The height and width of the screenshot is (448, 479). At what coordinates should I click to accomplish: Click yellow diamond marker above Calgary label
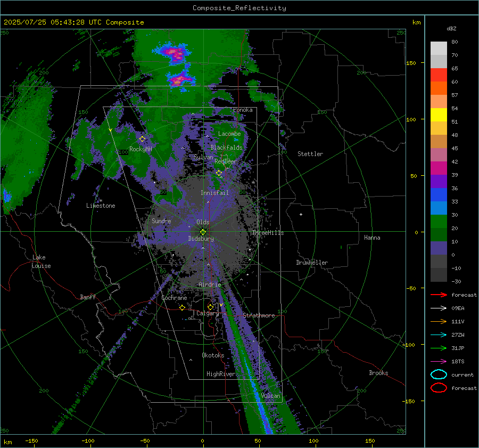(210, 307)
